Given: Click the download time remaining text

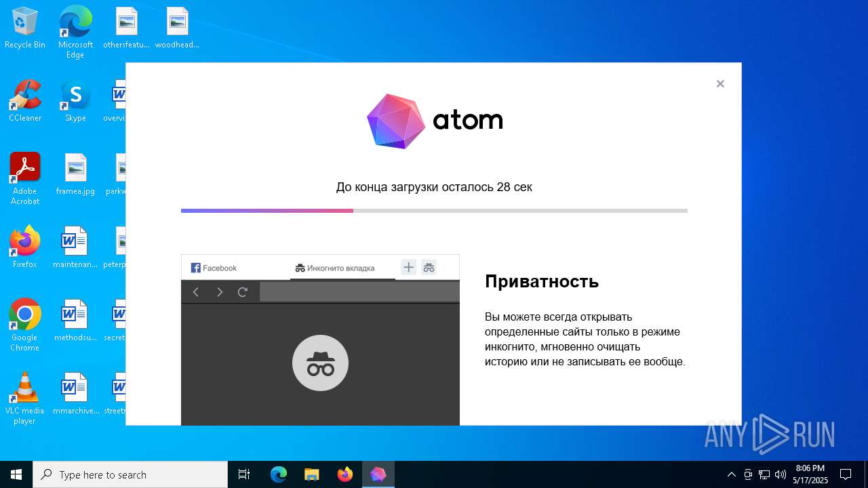Looking at the screenshot, I should [x=434, y=187].
